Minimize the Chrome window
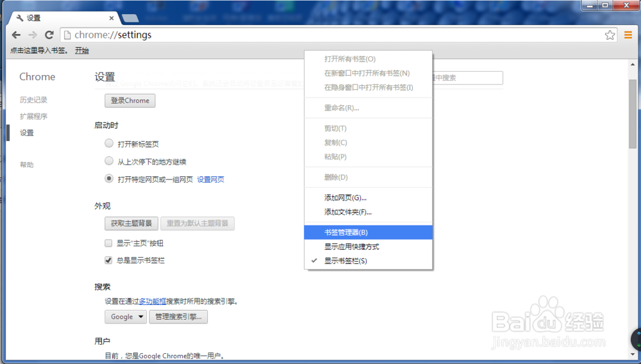 click(x=590, y=5)
